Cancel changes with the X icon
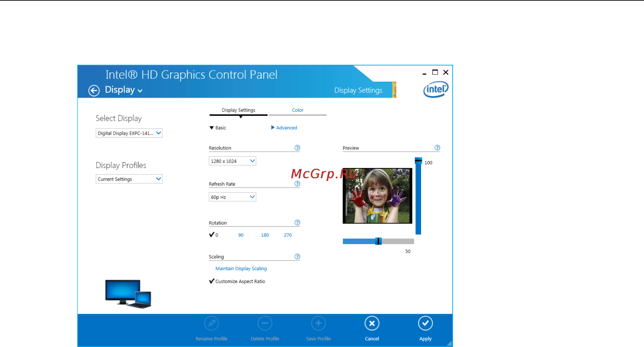This screenshot has width=644, height=347. tap(372, 323)
